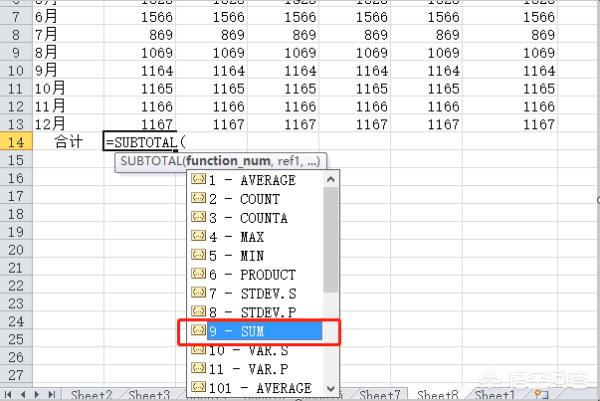600x401 pixels.
Task: Go to first sheet using tab navigation arrow
Action: coord(8,395)
